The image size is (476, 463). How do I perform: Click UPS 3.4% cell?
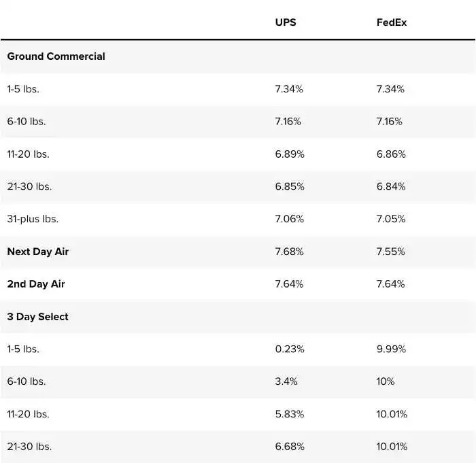coord(286,381)
